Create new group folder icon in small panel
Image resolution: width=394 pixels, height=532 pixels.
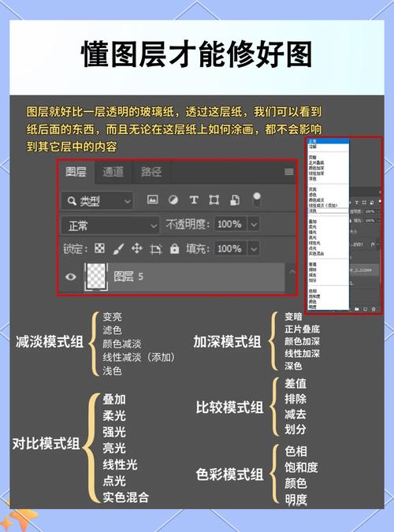coord(357,309)
